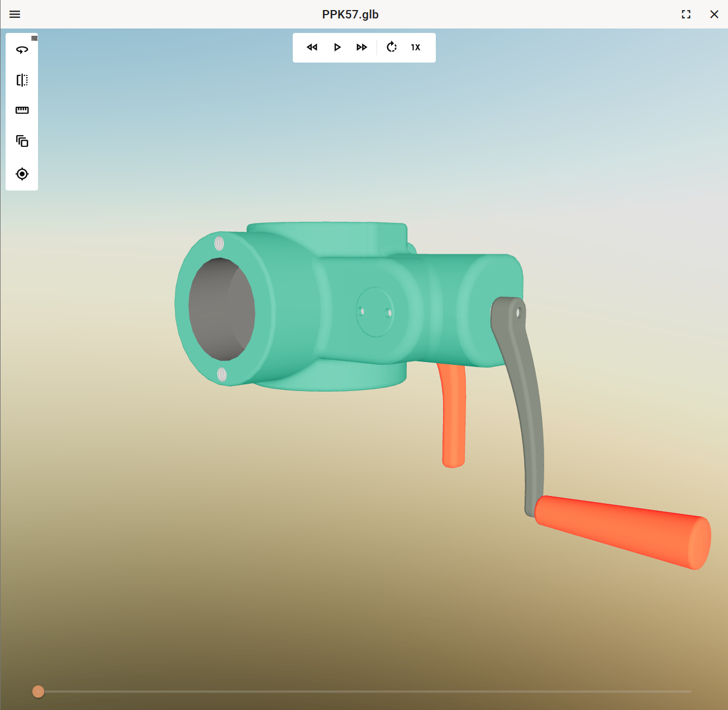Viewport: 728px width, 710px height.
Task: Fast forward the animation
Action: tap(361, 47)
